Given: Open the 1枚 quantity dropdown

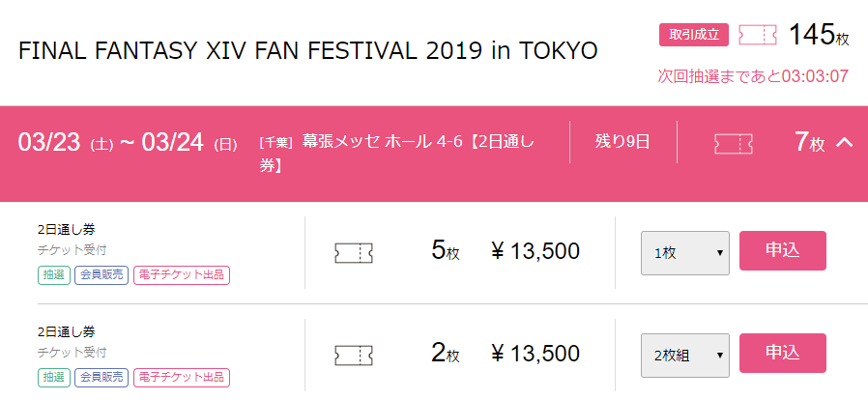Looking at the screenshot, I should point(685,253).
